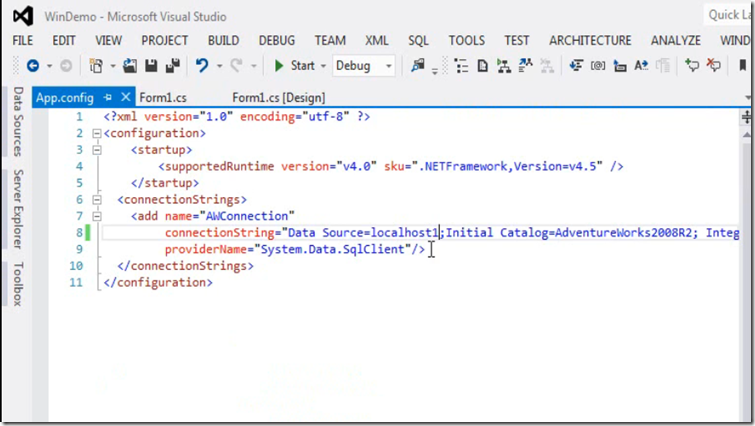The height and width of the screenshot is (426, 755).
Task: Click the Start debugging button label
Action: 302,65
